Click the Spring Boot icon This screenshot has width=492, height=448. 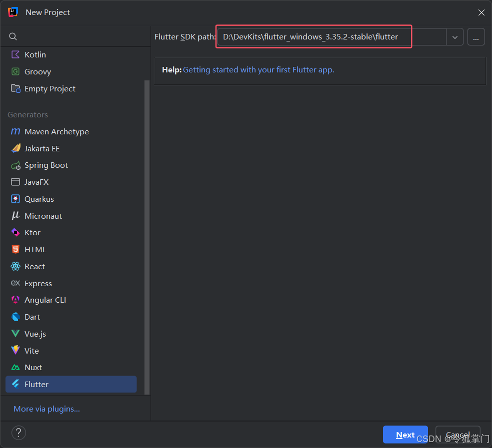tap(15, 165)
